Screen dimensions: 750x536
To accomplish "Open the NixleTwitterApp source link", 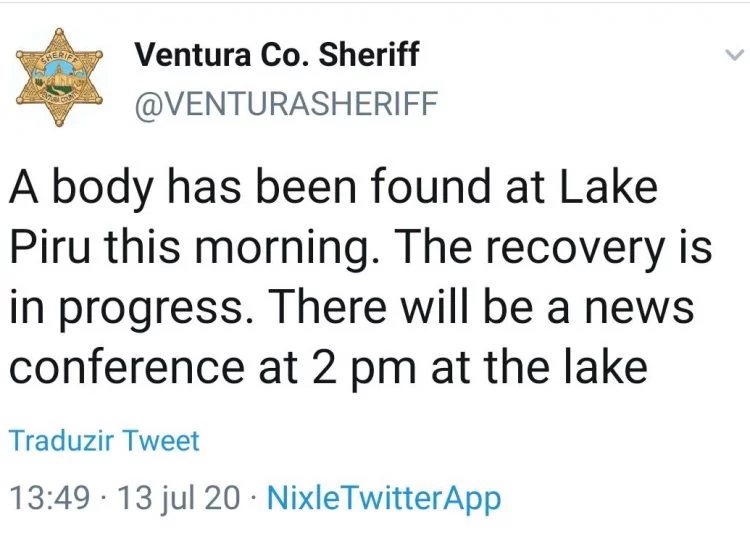I will (384, 499).
